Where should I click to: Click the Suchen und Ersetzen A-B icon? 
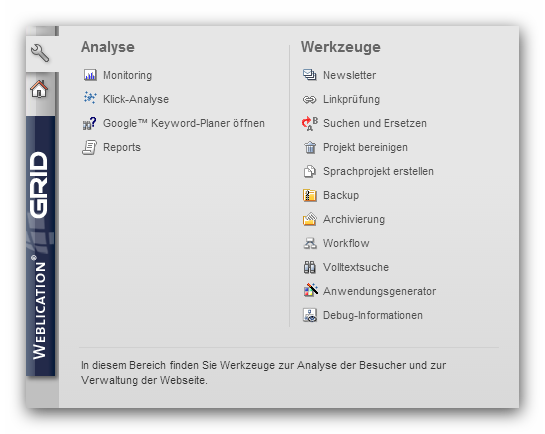pos(310,123)
